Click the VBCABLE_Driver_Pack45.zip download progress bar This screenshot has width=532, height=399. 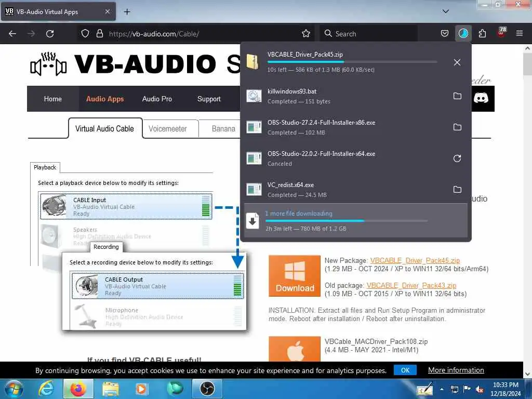352,62
